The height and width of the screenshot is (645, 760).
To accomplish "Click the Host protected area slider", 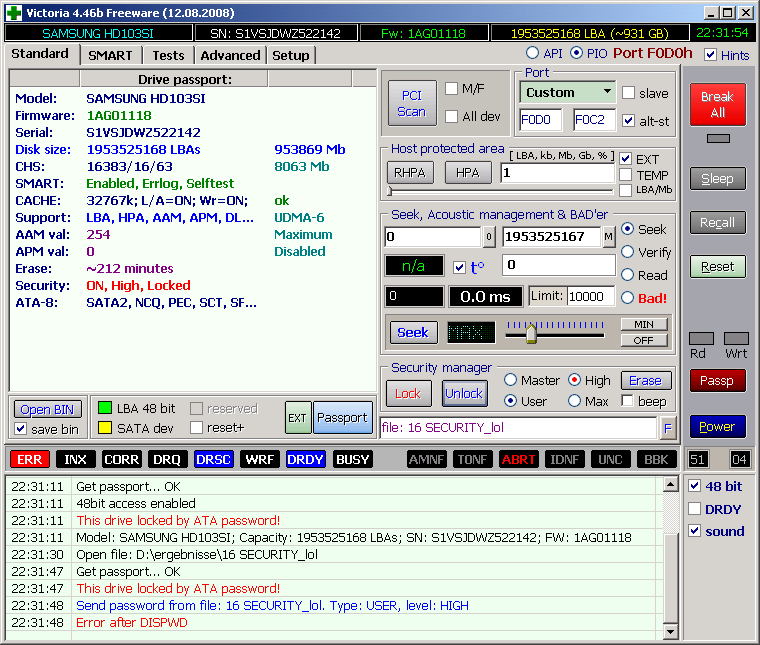I will click(501, 192).
